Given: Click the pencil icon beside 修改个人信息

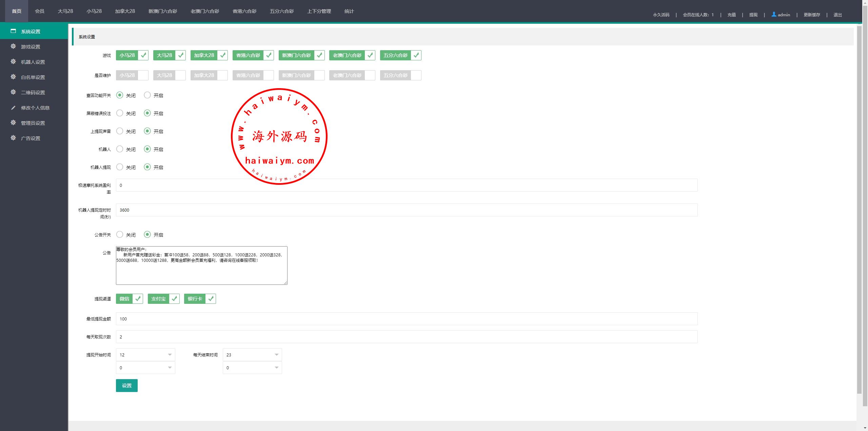Looking at the screenshot, I should pos(13,108).
